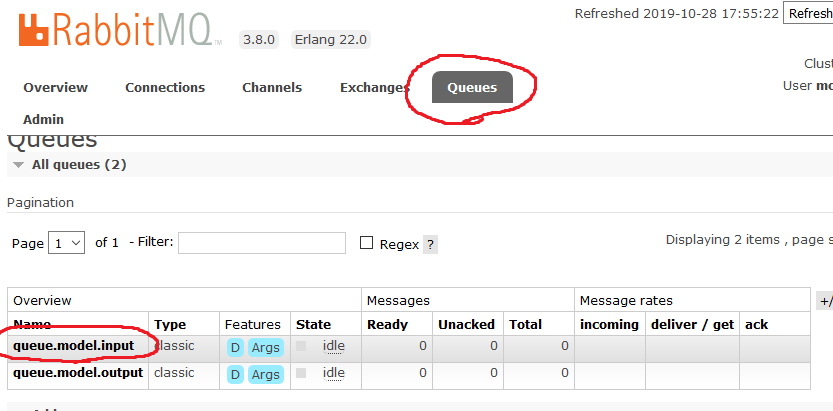Click the state indicator square for queue.model.output
The image size is (833, 411).
[x=301, y=373]
